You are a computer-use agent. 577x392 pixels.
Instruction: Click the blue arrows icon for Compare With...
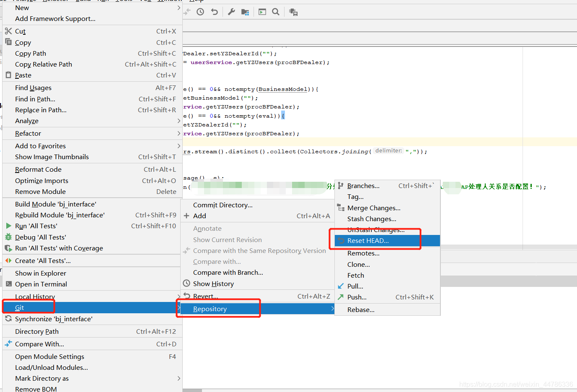pyautogui.click(x=8, y=343)
